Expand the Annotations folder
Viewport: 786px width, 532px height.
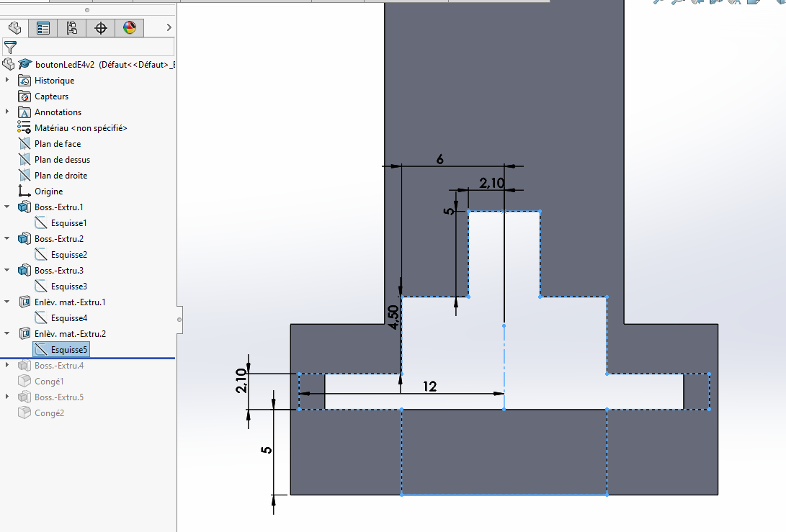tap(7, 112)
